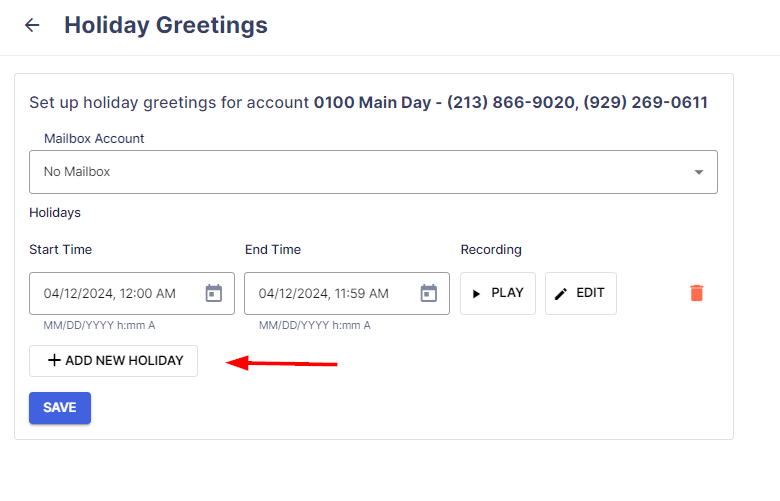The image size is (780, 501).
Task: Add a new holiday entry
Action: (113, 361)
